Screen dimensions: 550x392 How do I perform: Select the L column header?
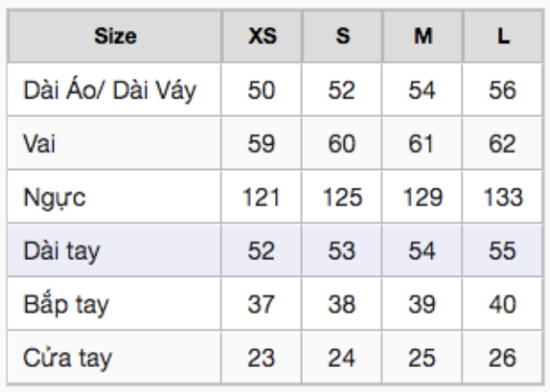click(x=503, y=36)
